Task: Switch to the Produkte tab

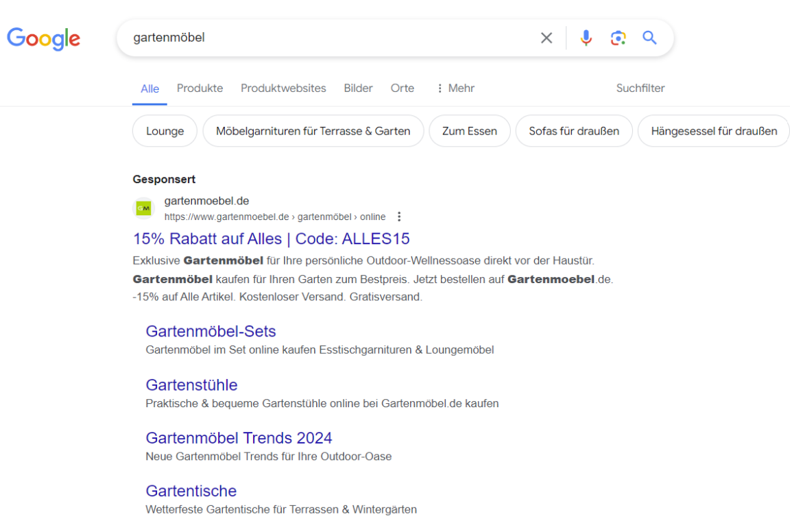Action: (x=200, y=88)
